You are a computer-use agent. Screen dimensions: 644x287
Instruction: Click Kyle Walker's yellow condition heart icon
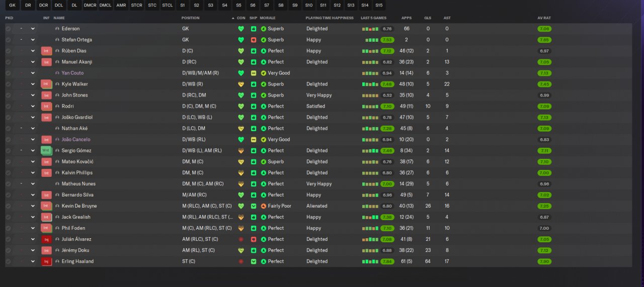(x=241, y=84)
